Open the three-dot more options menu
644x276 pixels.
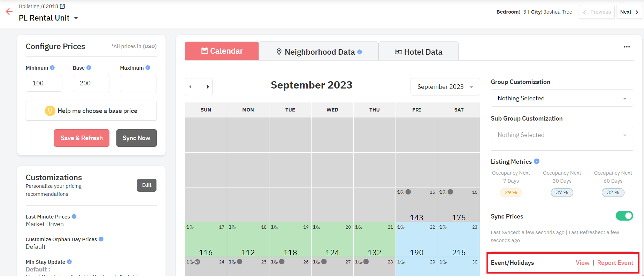point(627,47)
